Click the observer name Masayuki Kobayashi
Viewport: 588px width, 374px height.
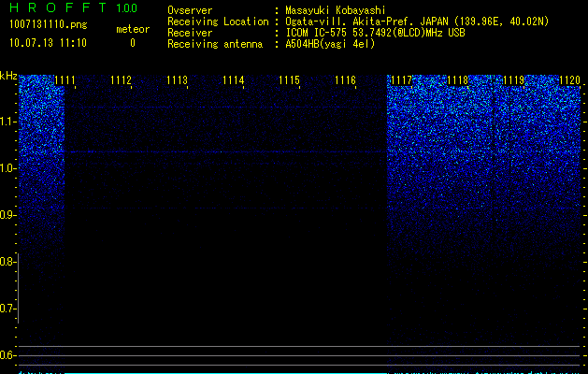336,10
